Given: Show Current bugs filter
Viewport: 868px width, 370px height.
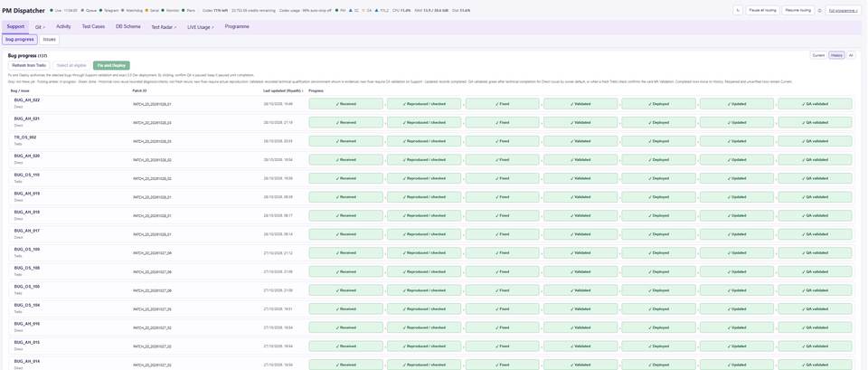Looking at the screenshot, I should pos(818,55).
